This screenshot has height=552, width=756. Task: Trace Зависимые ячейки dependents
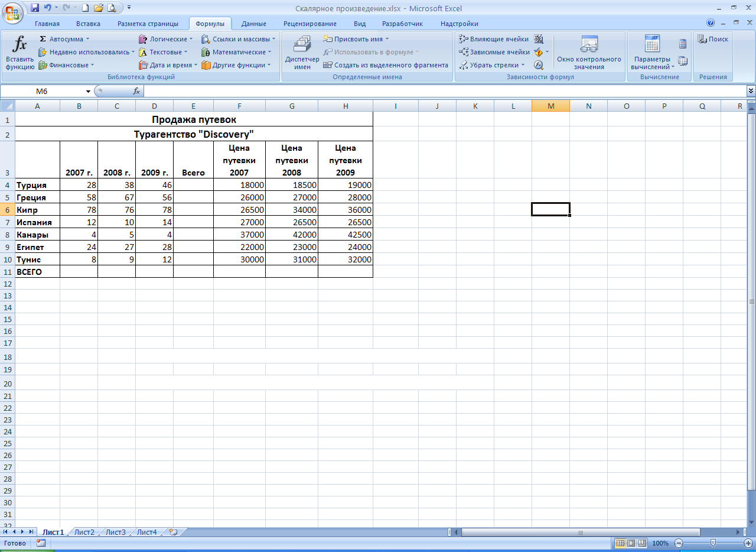pos(495,52)
